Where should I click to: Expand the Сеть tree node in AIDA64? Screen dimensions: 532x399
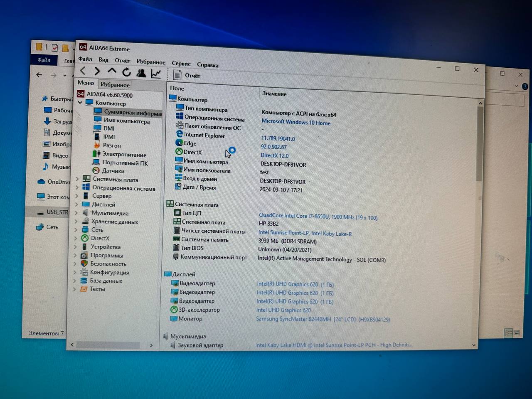[76, 229]
